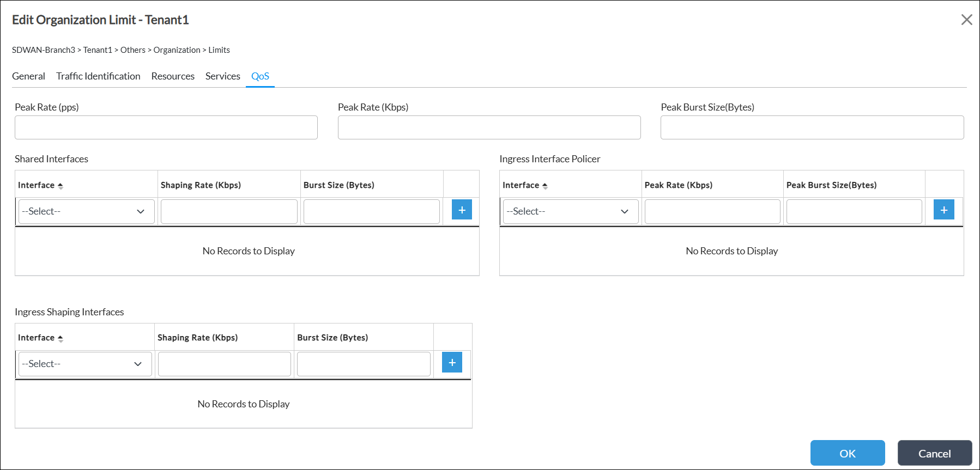The image size is (980, 470).
Task: Add a row to Shared Interfaces table
Action: pyautogui.click(x=462, y=210)
